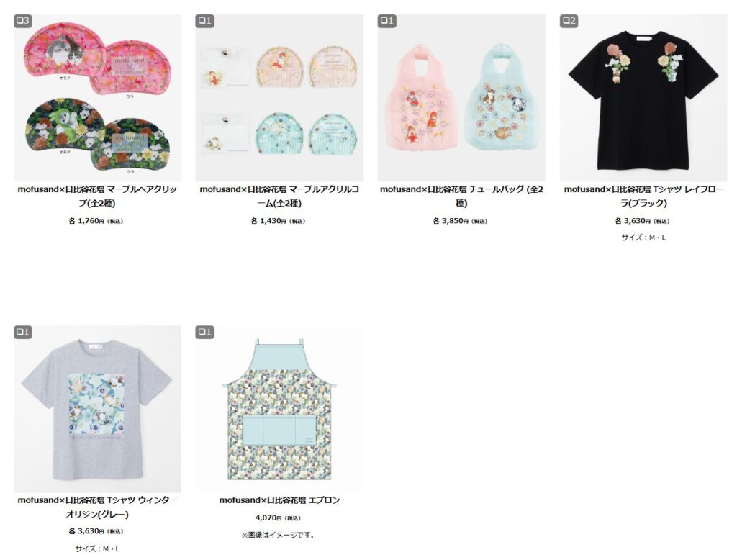737x560 pixels.
Task: Open image count badge on acrylic comb
Action: pos(204,21)
